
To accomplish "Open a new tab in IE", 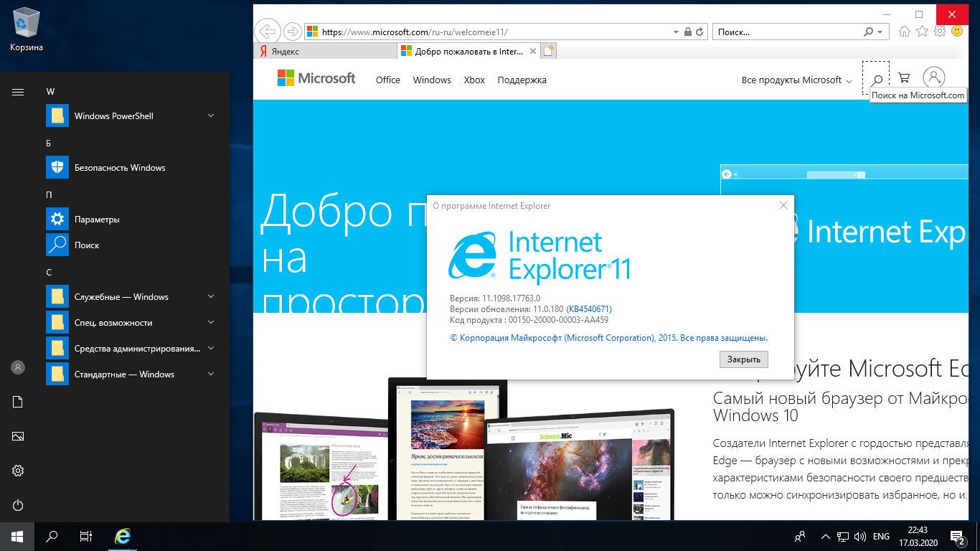I will coord(550,51).
